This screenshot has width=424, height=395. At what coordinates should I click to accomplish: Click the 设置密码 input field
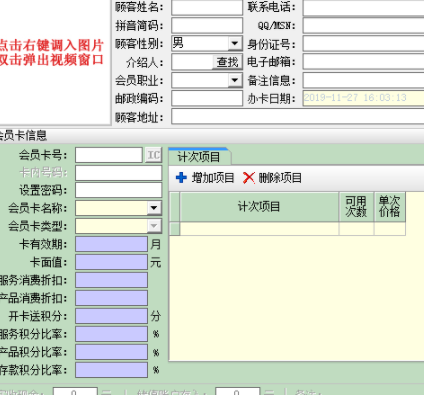(x=119, y=190)
